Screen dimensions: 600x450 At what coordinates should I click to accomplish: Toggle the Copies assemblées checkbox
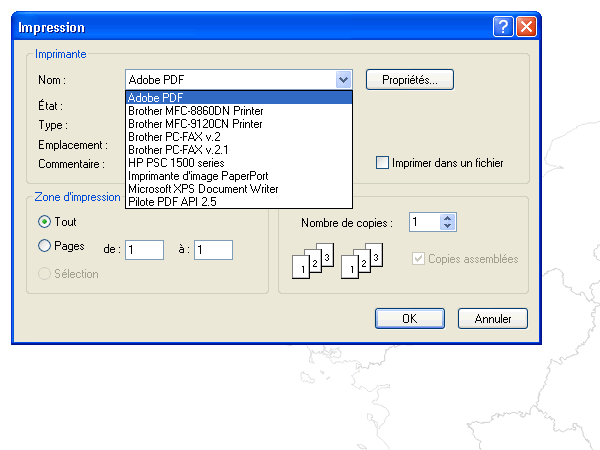pyautogui.click(x=418, y=259)
